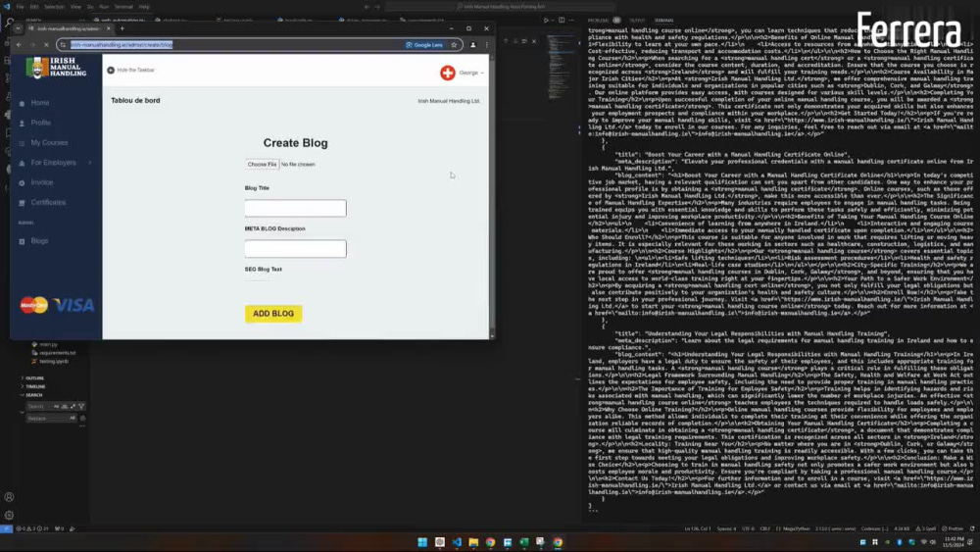Open the Run menu in VS Code
This screenshot has height=552, width=980.
(104, 7)
